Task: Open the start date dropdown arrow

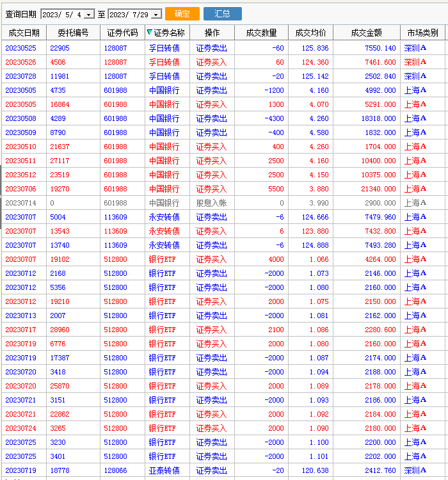Action: (89, 14)
